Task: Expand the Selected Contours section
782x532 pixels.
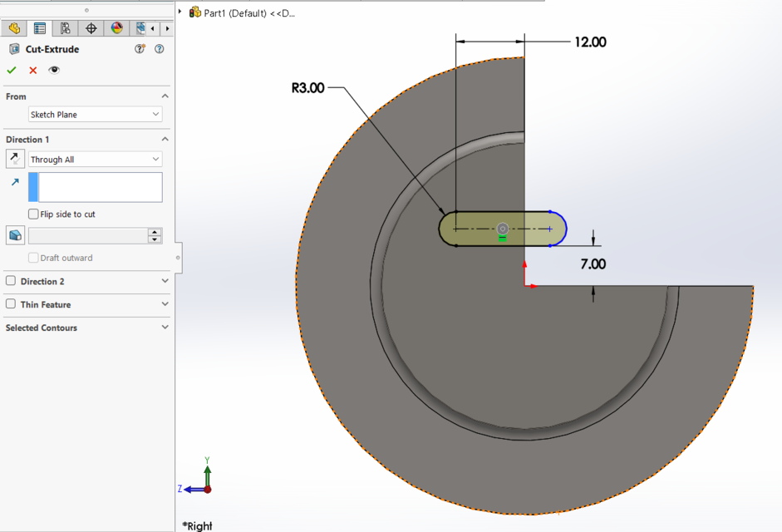Action: (x=164, y=328)
